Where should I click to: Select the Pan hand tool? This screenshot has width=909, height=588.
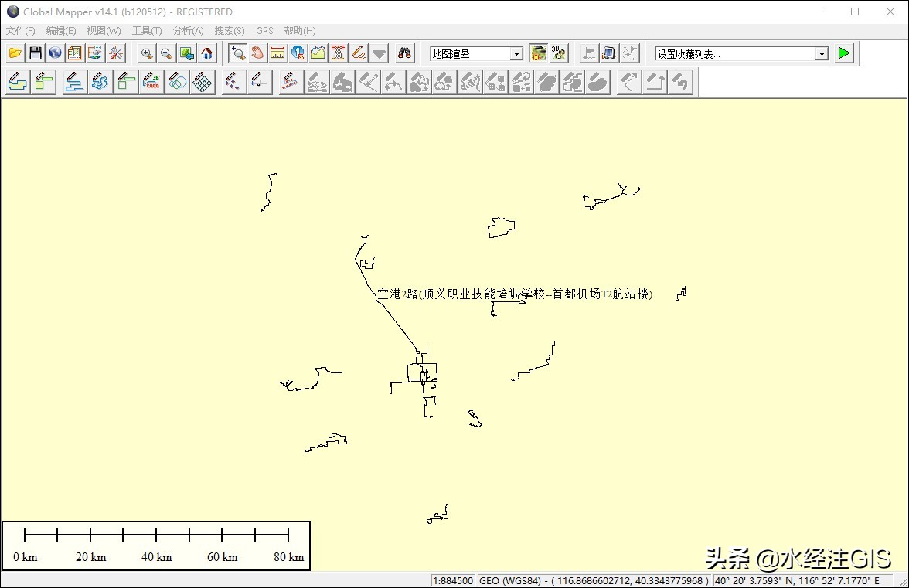tap(257, 53)
